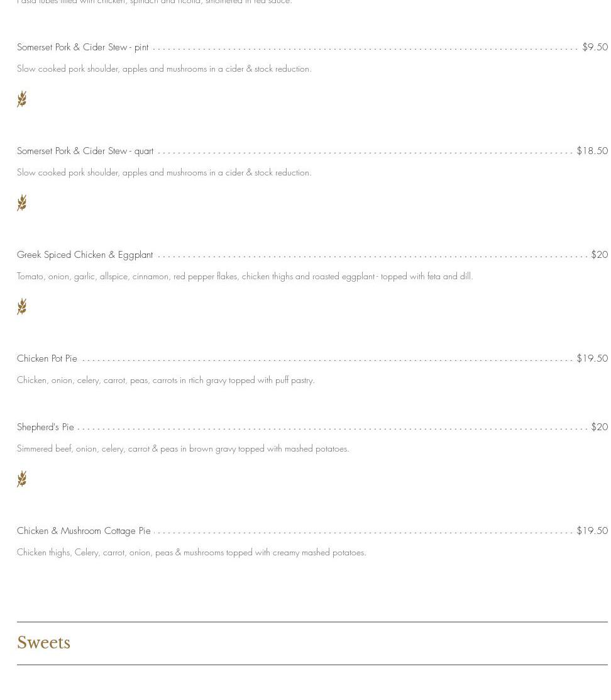This screenshot has height=700, width=611.
Task: Open Chicken Pot Pie menu item
Action: (47, 358)
